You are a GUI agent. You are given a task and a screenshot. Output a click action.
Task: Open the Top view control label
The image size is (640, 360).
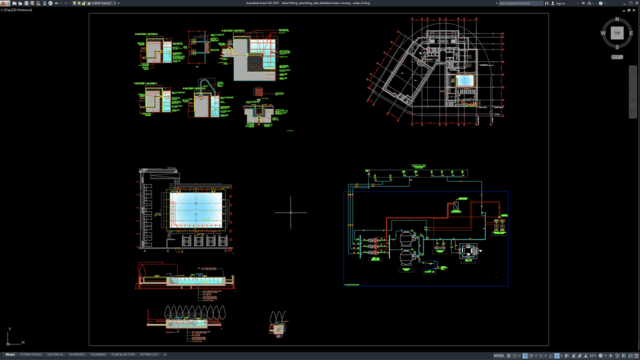click(8, 9)
